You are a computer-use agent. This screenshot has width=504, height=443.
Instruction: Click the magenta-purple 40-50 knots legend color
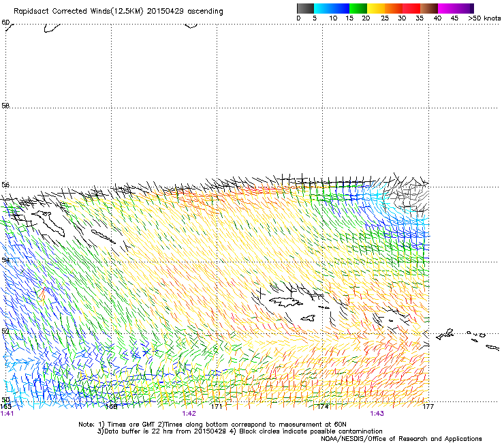tap(456, 8)
